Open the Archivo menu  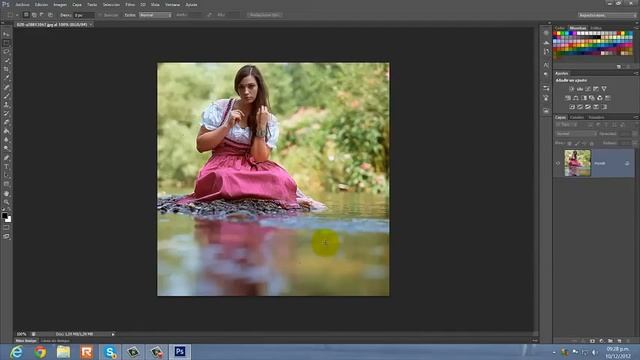[22, 4]
